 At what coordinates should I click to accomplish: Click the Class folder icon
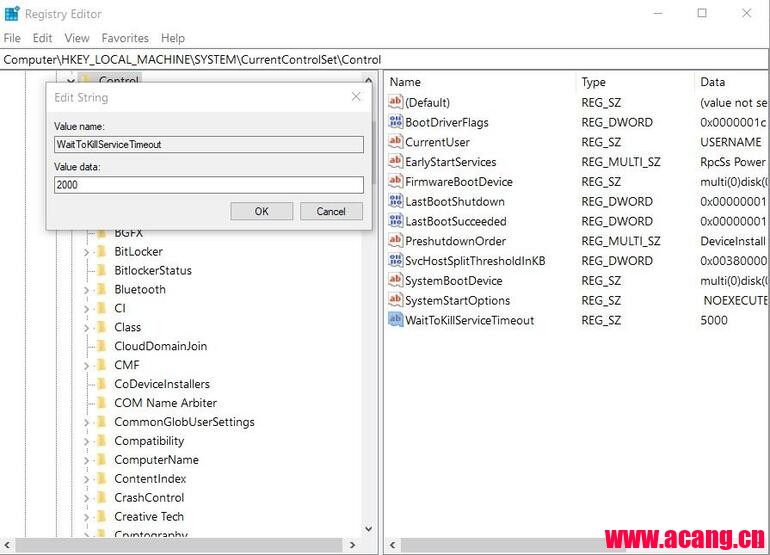102,327
